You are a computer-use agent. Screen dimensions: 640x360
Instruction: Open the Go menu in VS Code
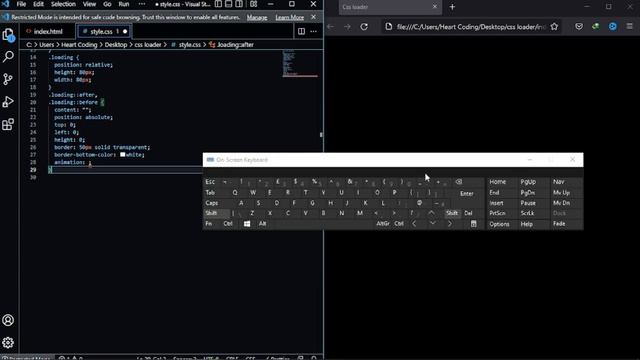107,4
